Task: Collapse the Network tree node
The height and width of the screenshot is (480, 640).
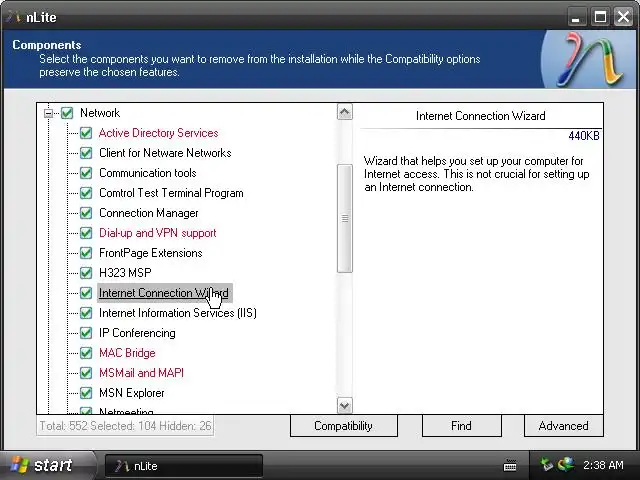Action: pos(48,113)
